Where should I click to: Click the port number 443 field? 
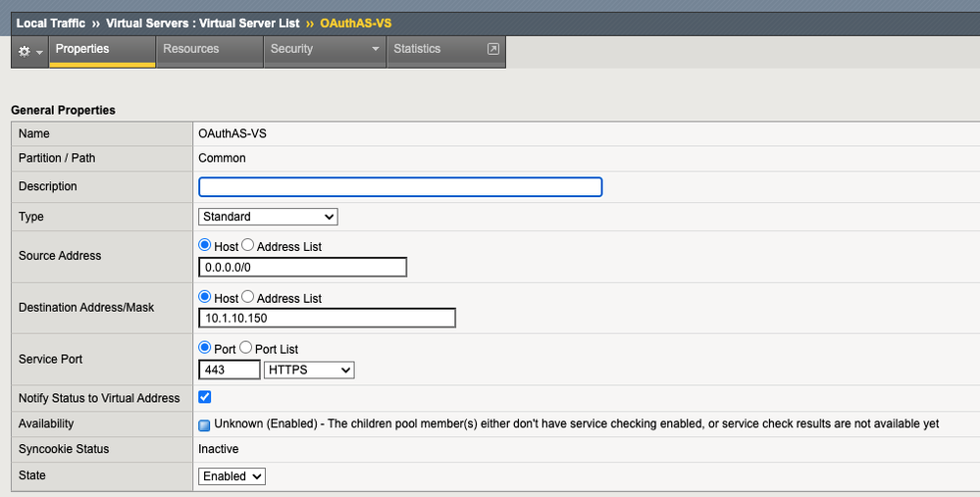229,370
